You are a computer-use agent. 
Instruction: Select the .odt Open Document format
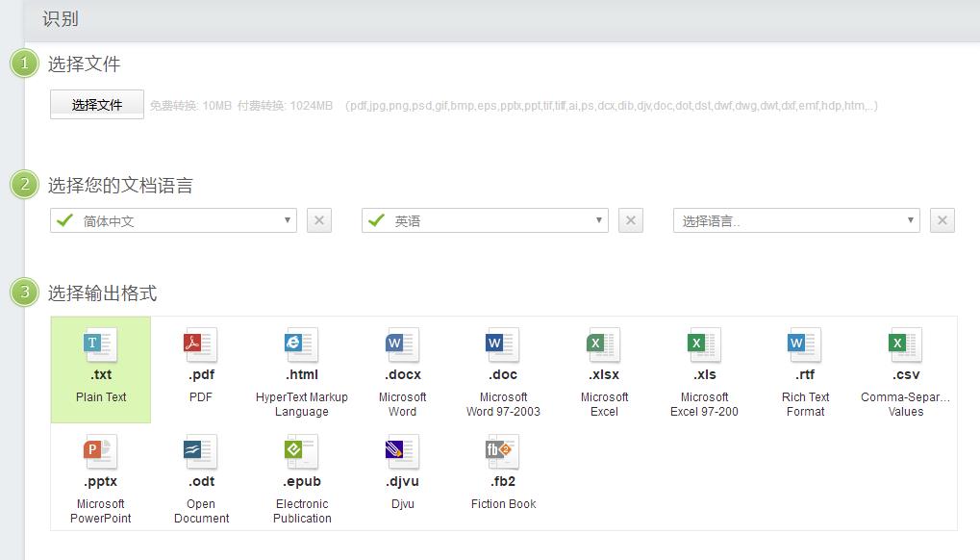201,476
